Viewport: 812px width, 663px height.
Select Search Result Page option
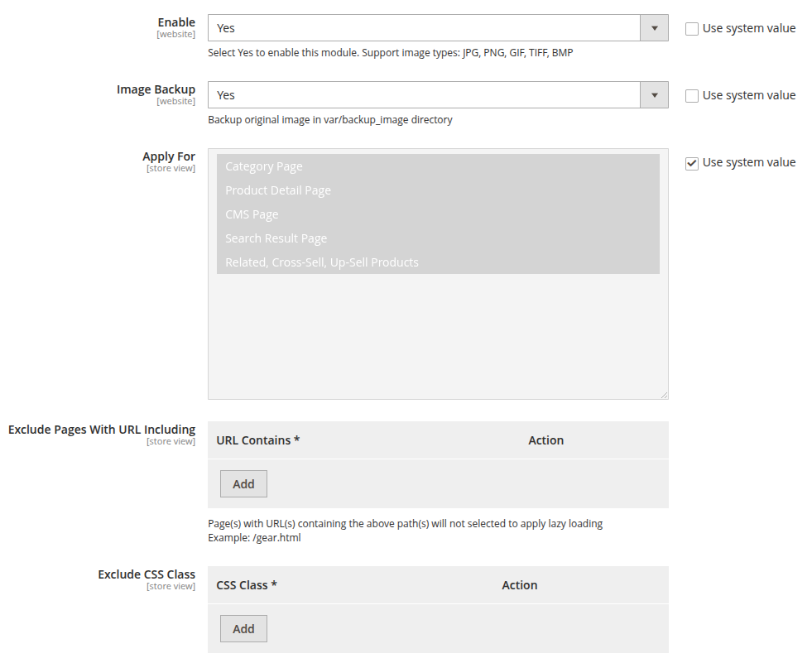[x=276, y=238]
